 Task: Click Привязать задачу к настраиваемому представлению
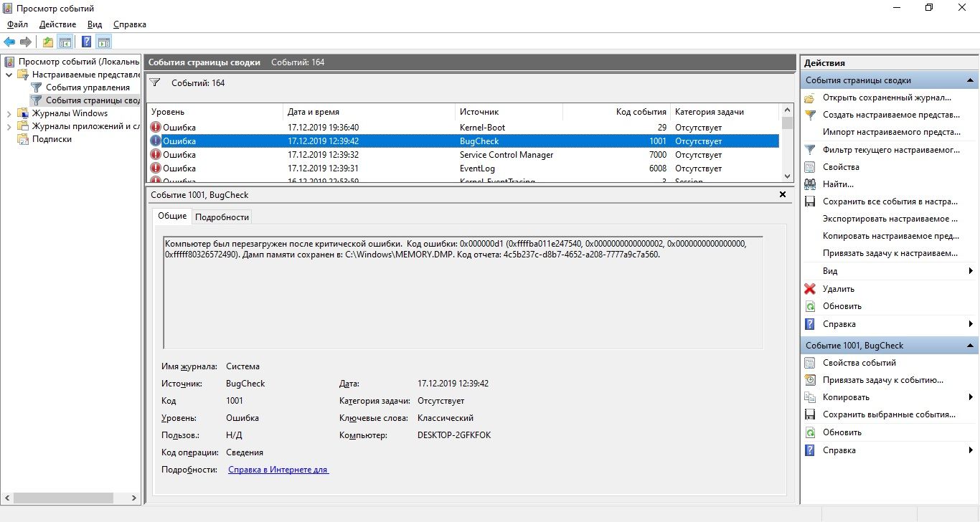click(x=890, y=253)
